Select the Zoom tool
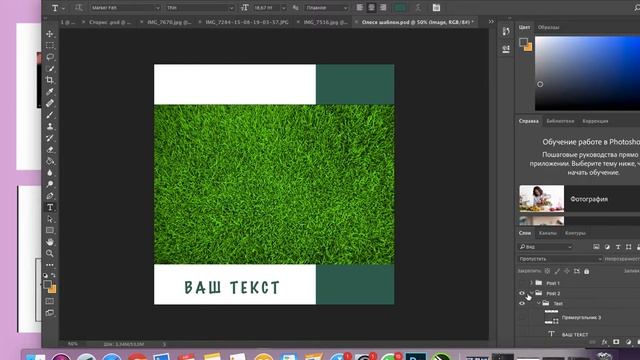The image size is (640, 360). coord(50,253)
